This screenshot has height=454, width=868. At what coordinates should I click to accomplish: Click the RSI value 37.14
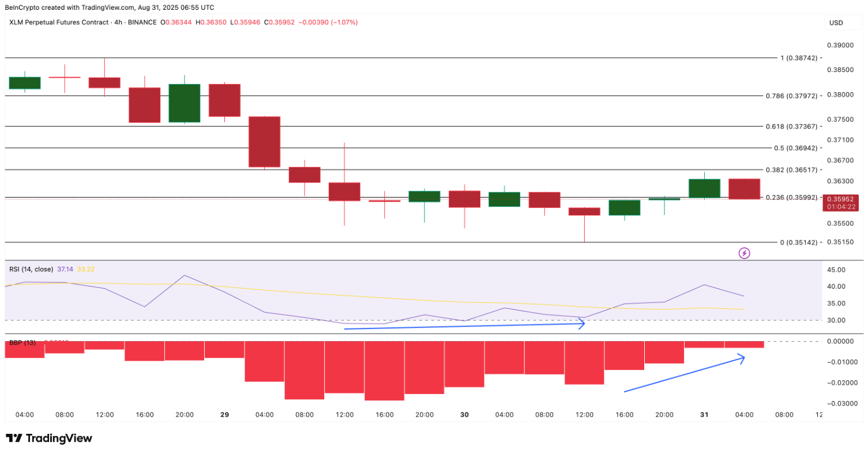pyautogui.click(x=65, y=269)
